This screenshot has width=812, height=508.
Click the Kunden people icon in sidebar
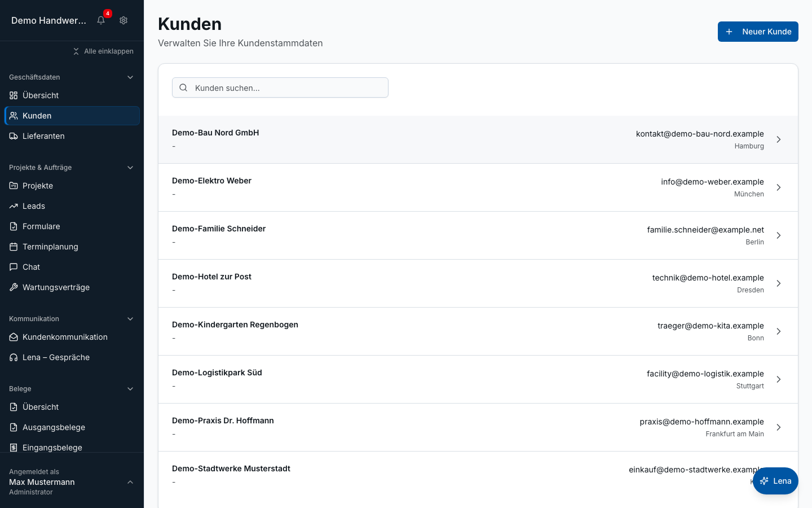tap(14, 116)
